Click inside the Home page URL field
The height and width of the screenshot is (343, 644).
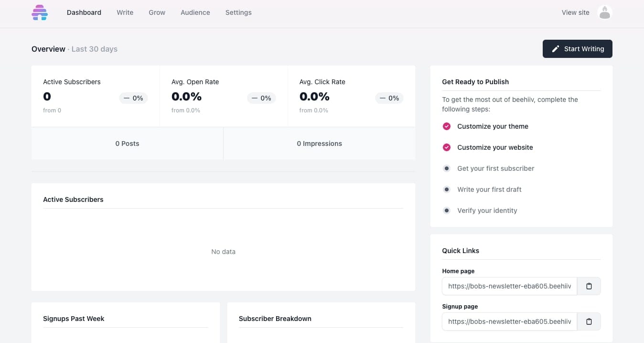pyautogui.click(x=509, y=286)
